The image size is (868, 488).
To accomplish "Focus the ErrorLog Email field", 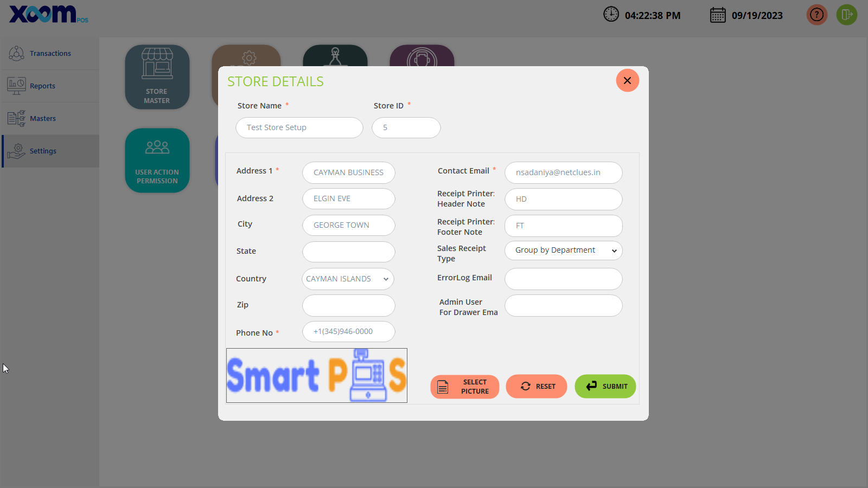I will [563, 279].
